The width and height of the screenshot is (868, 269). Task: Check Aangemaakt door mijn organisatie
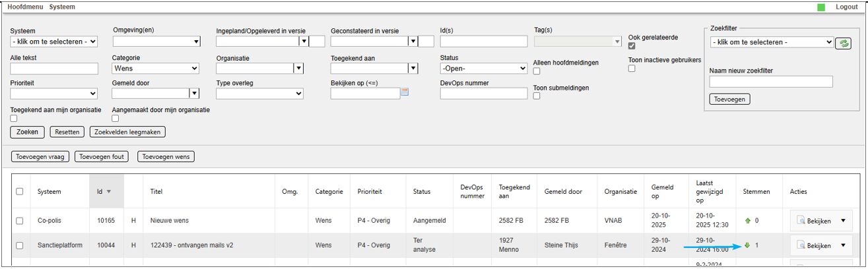pos(116,119)
